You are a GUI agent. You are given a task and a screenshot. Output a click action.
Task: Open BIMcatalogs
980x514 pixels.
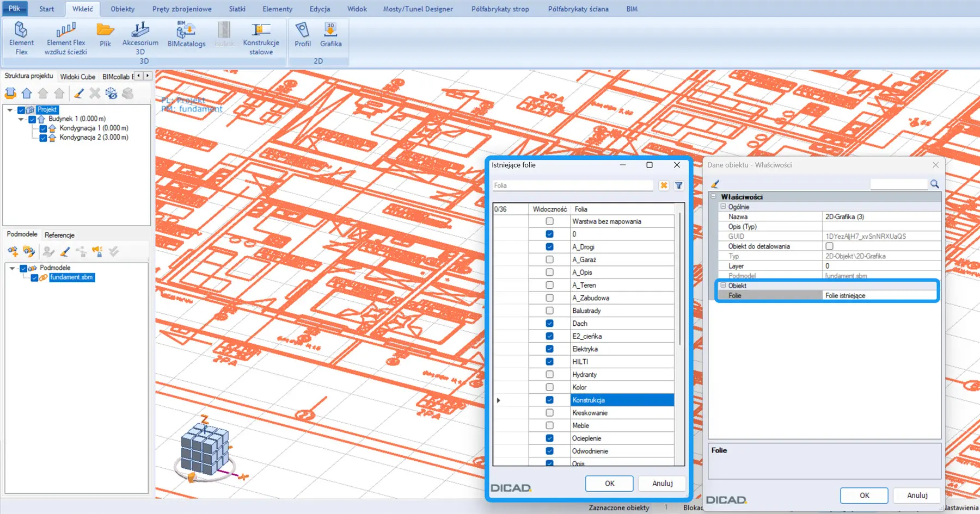click(x=186, y=35)
